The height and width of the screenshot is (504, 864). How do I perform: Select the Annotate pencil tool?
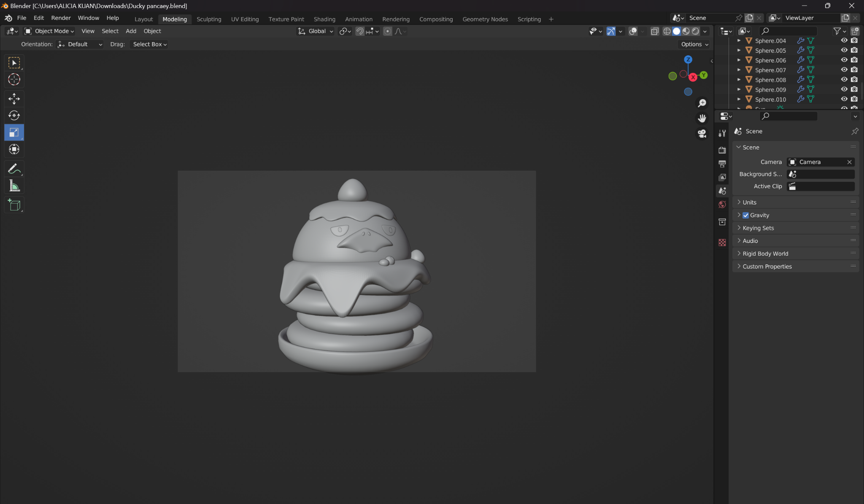pos(14,169)
